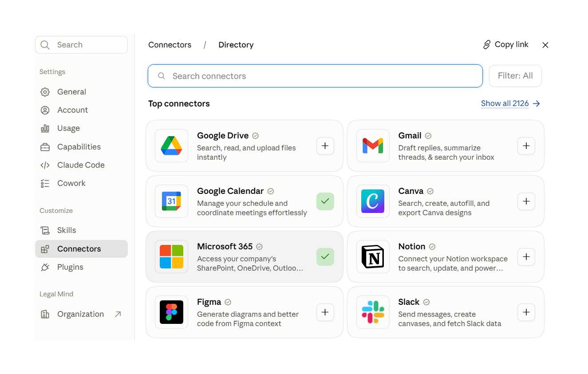Add the Canva connector
588x374 pixels.
point(526,201)
